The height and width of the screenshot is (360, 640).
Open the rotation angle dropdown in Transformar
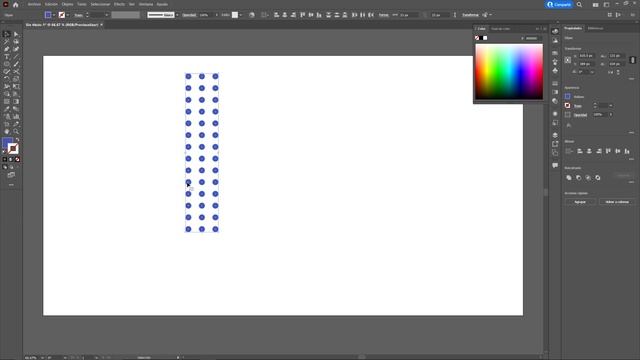592,72
